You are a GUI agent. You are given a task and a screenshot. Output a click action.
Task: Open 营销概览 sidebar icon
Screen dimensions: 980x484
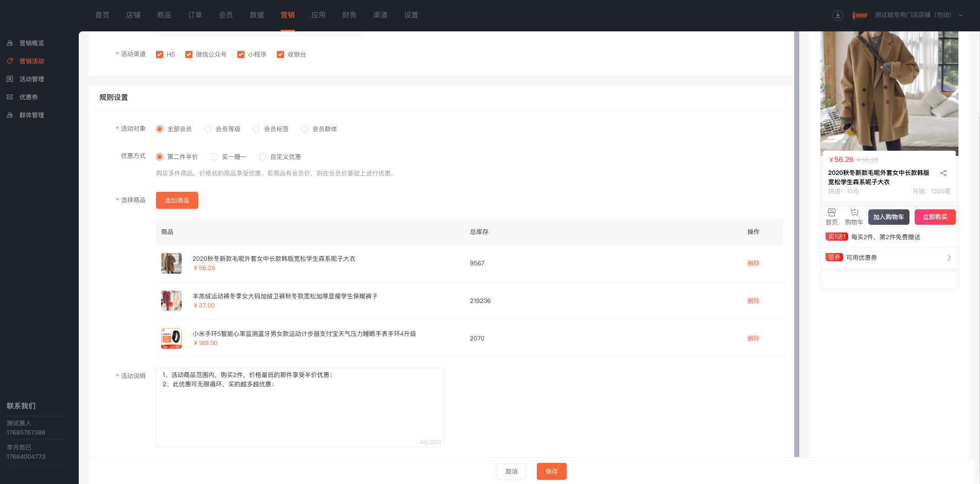click(10, 43)
